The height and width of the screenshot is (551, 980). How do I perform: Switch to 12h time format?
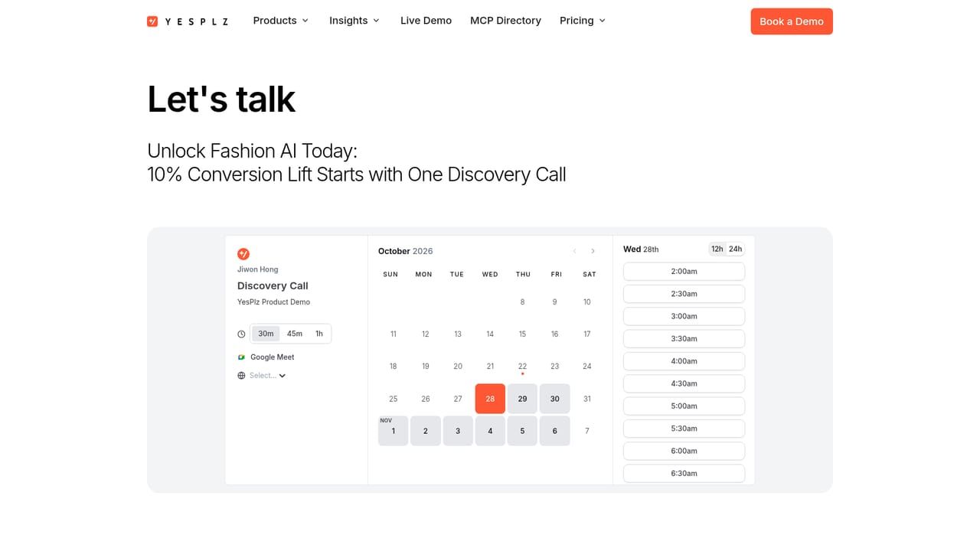pos(717,249)
